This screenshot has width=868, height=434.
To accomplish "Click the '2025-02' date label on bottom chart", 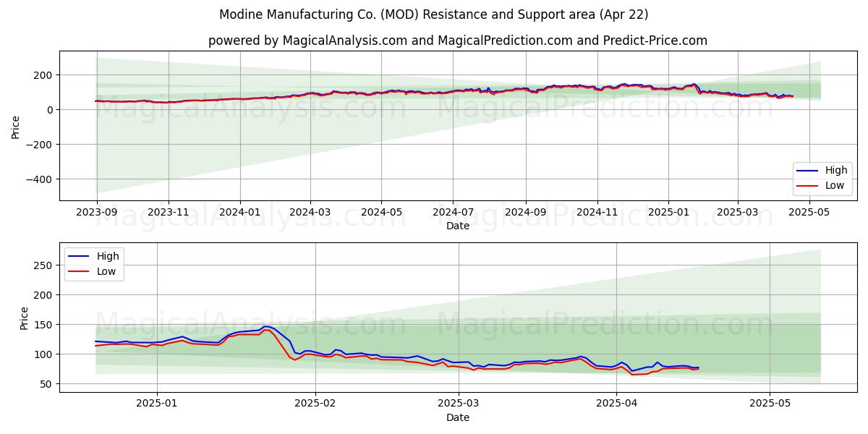I will click(x=316, y=405).
